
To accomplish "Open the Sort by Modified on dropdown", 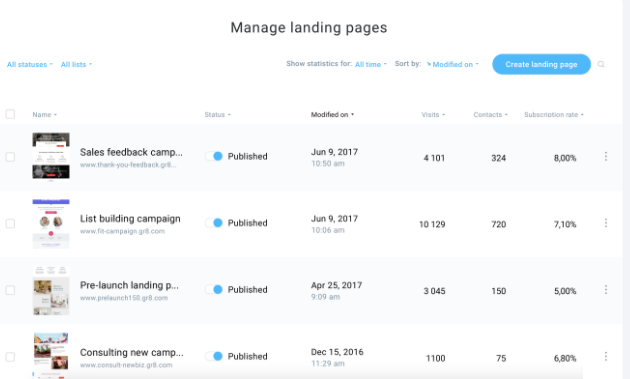I will (453, 64).
